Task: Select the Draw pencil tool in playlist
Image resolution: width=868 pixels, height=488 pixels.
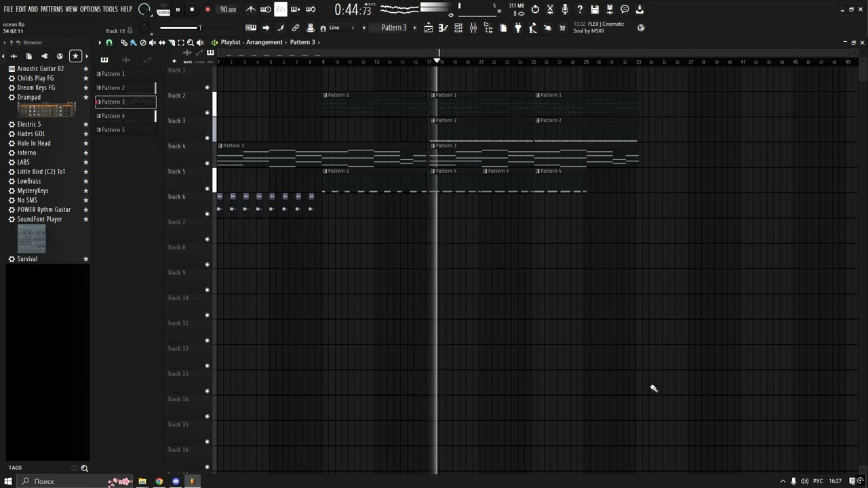Action: tap(123, 43)
